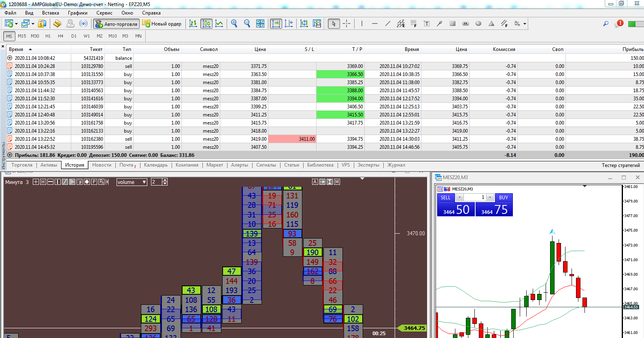
Task: Open the indicators list toolbar icon
Action: (304, 24)
